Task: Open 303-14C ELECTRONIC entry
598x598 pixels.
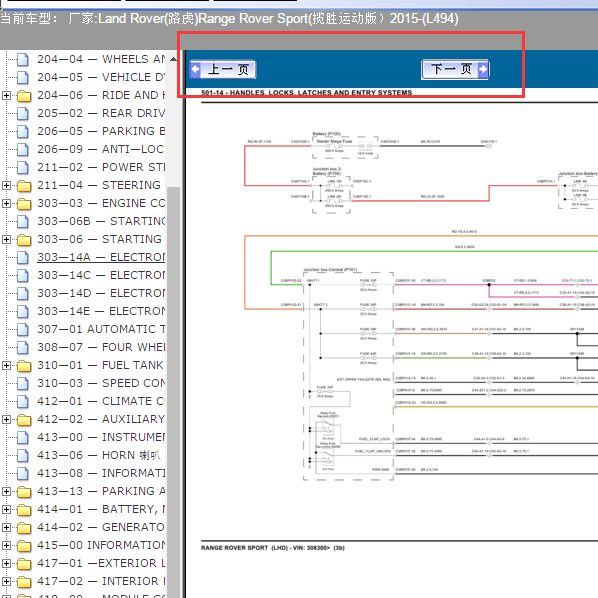Action: 101,275
